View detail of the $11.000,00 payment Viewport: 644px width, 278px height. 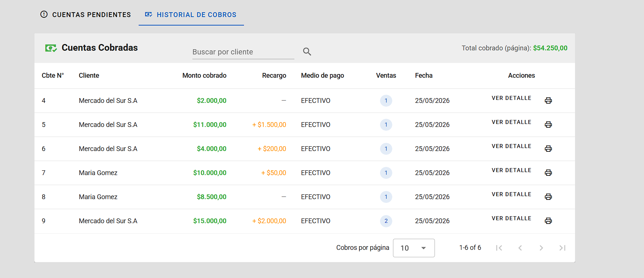(x=511, y=122)
